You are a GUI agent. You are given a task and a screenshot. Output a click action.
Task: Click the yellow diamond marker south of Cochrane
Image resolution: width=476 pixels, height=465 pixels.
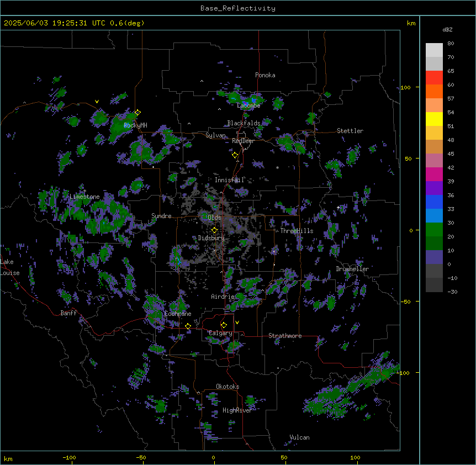188,326
